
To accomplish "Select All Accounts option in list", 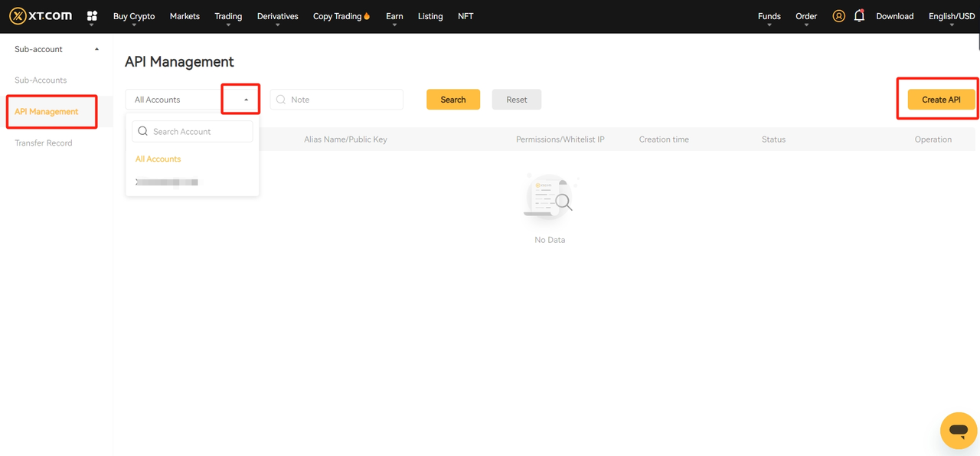I will (x=158, y=159).
